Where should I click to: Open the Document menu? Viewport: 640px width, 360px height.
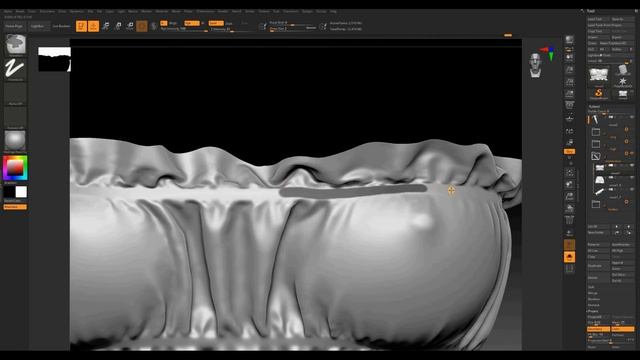click(x=47, y=11)
